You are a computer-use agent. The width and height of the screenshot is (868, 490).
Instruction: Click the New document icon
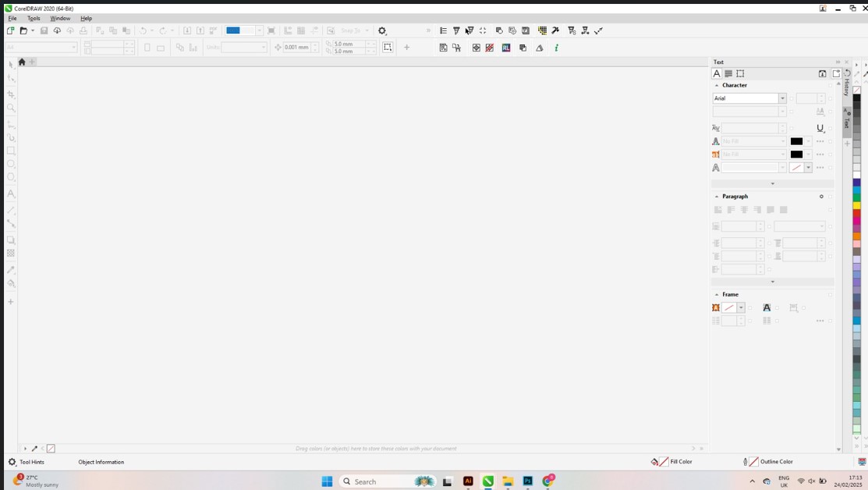pyautogui.click(x=10, y=30)
